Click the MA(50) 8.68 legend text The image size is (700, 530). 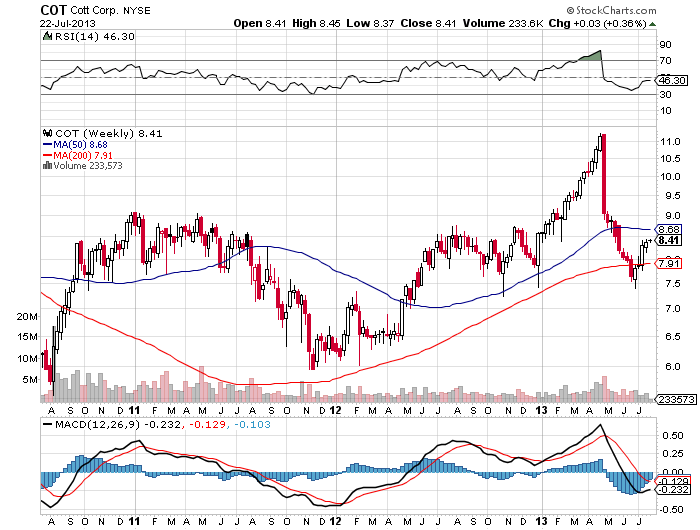click(80, 144)
